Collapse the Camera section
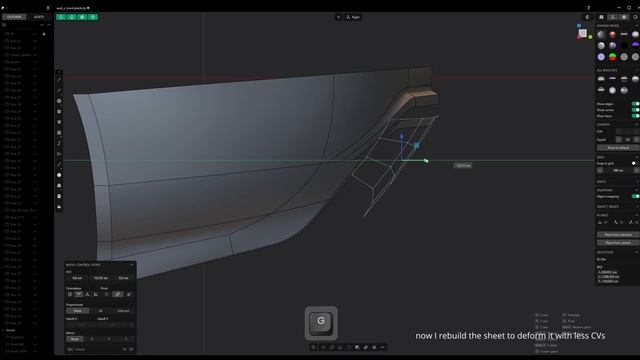Image resolution: width=640 pixels, height=360 pixels. [x=636, y=124]
